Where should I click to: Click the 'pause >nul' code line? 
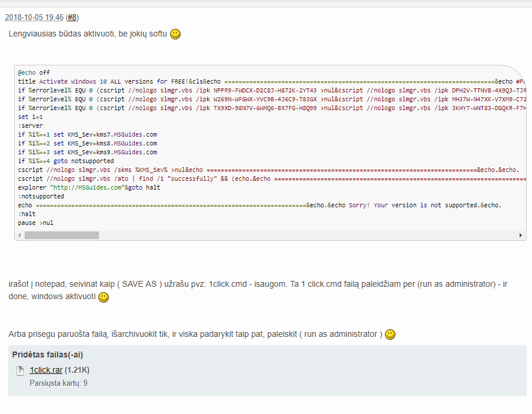pos(36,223)
